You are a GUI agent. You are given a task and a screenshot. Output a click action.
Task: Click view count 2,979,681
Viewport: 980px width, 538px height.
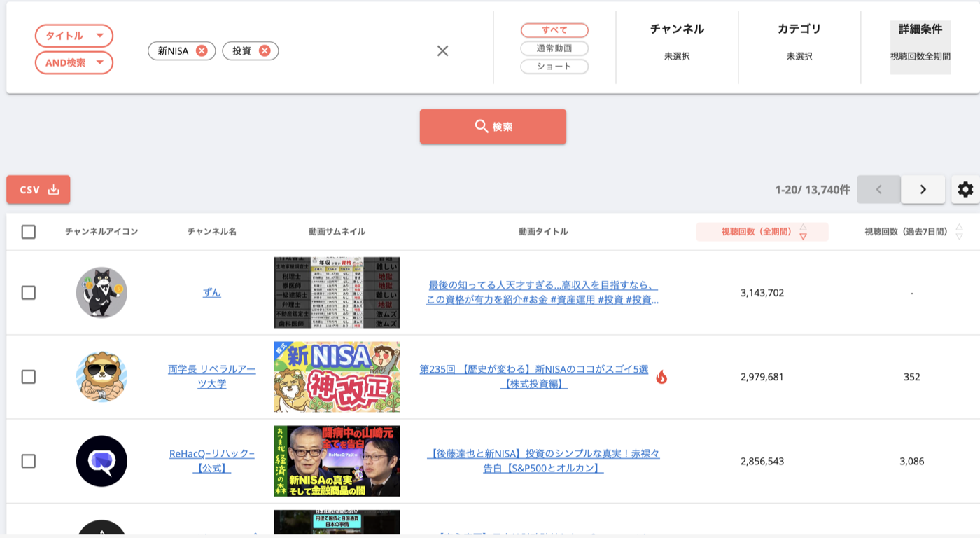click(x=762, y=377)
